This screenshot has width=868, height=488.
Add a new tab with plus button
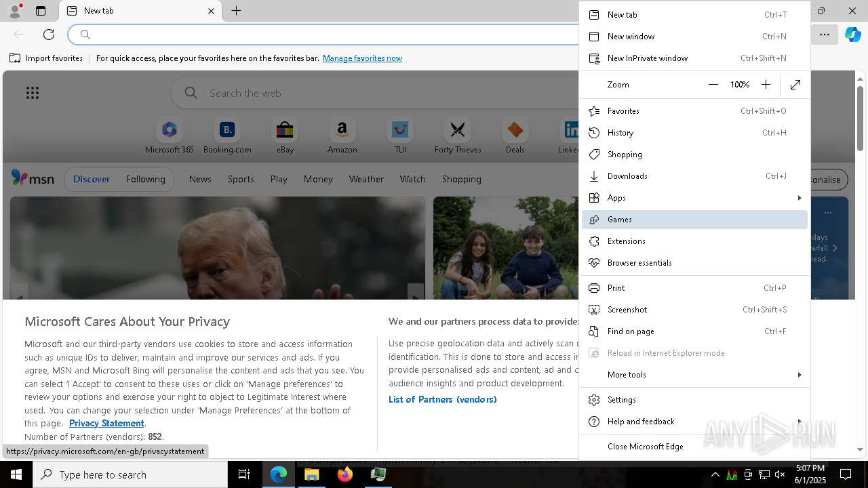click(236, 11)
